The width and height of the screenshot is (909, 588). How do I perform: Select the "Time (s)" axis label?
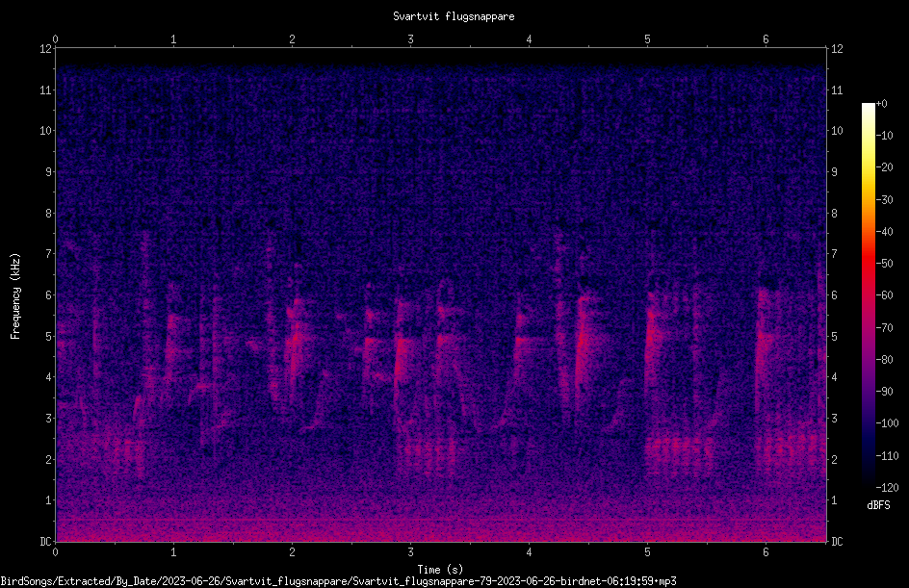point(440,570)
